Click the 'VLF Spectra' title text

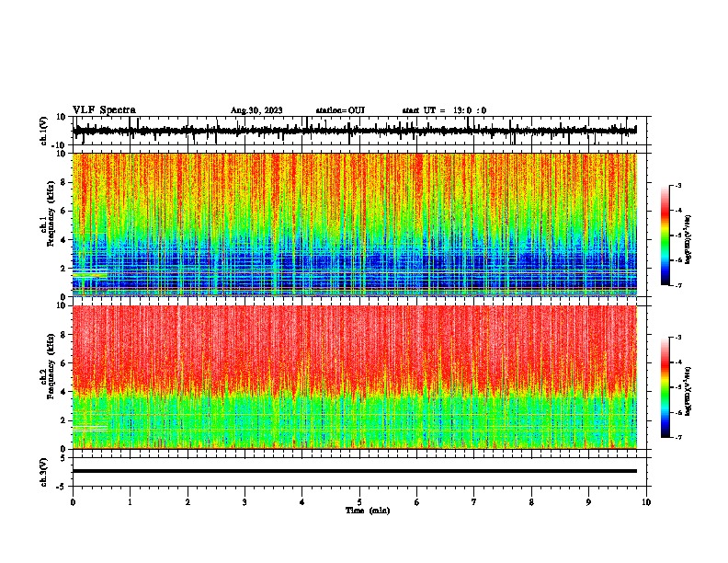point(104,109)
